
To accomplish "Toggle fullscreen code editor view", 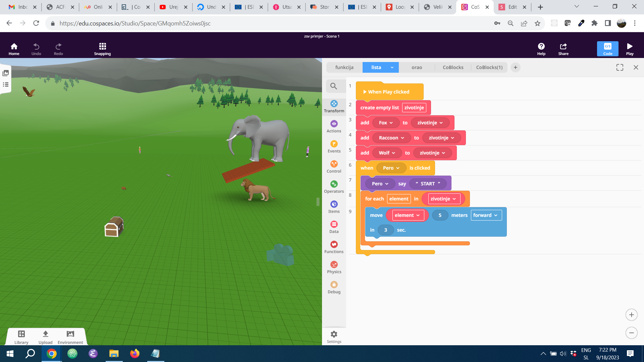I will pos(620,67).
